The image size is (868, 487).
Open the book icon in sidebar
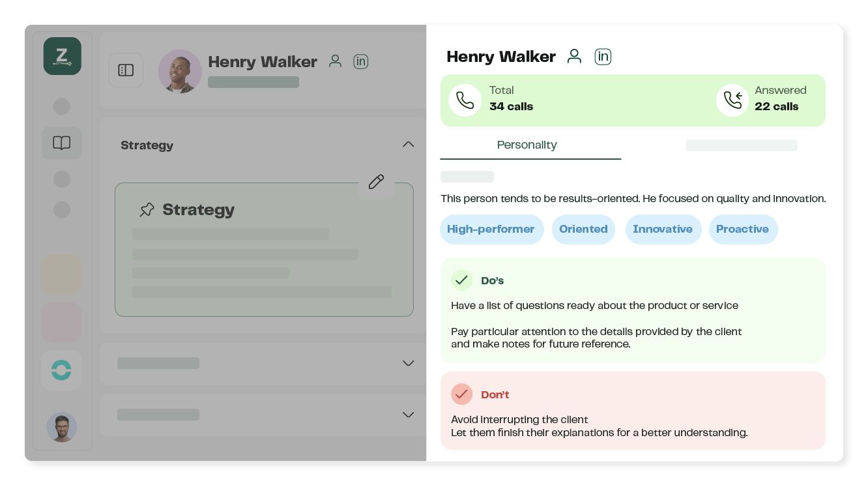(62, 143)
